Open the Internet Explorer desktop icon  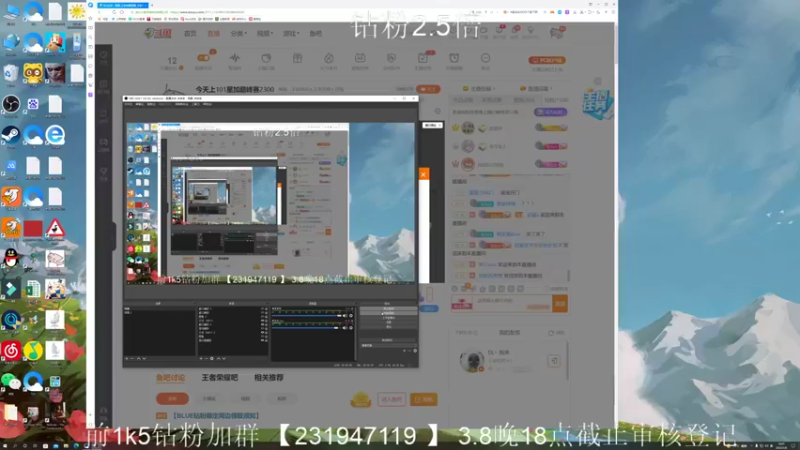tap(55, 135)
